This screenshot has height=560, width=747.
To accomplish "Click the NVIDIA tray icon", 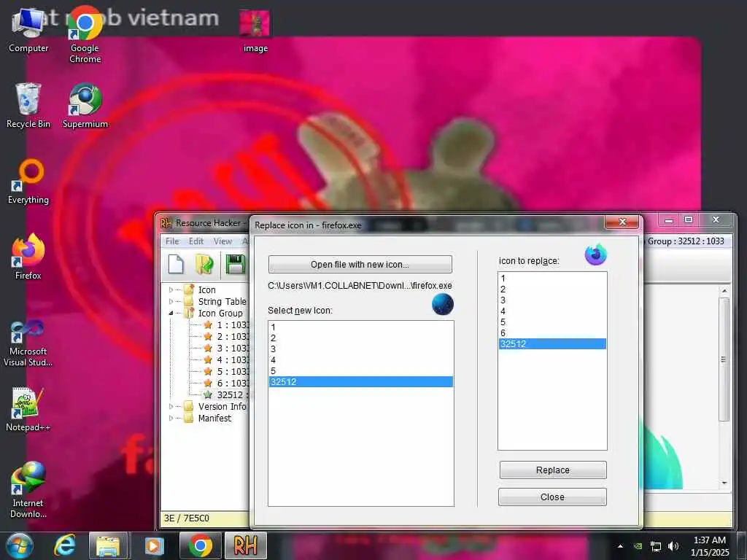I will pos(638,546).
